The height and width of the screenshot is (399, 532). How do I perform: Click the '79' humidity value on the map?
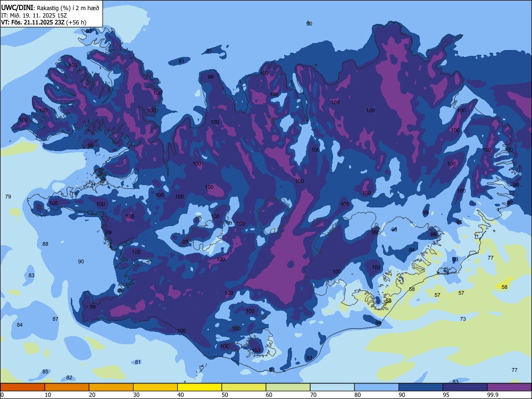[8, 196]
